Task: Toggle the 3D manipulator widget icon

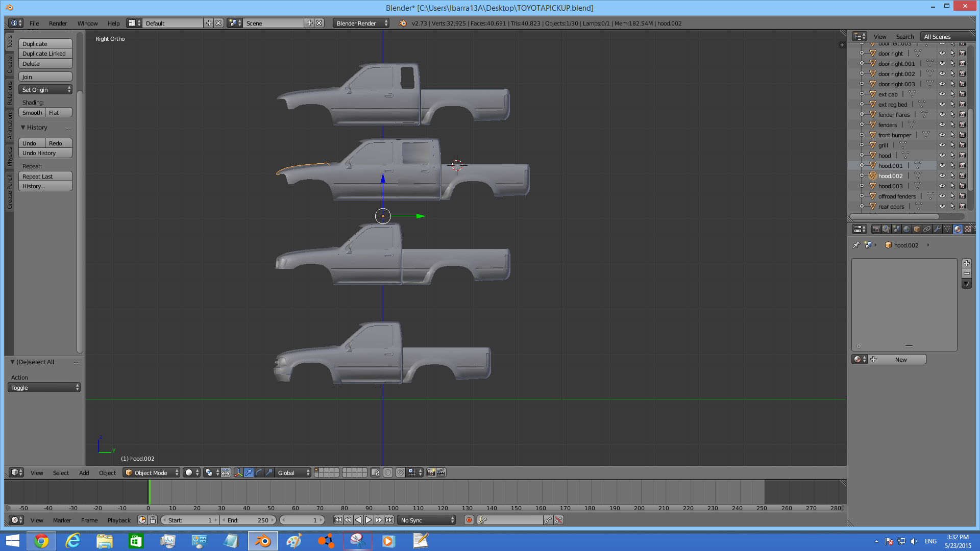Action: (x=238, y=472)
